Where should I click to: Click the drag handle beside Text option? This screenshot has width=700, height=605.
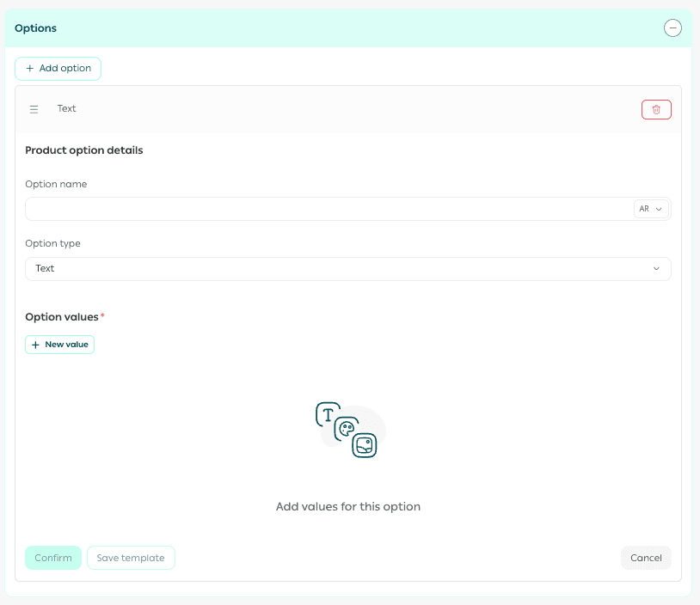[x=34, y=109]
